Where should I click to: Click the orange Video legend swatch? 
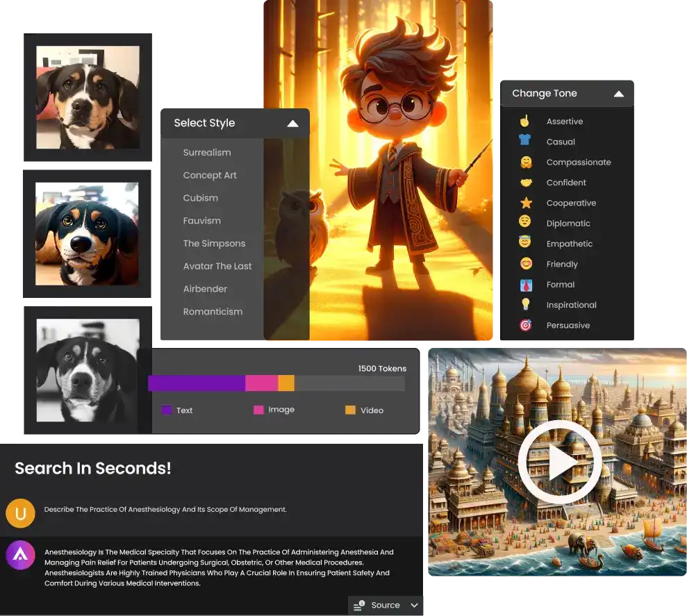coord(350,410)
